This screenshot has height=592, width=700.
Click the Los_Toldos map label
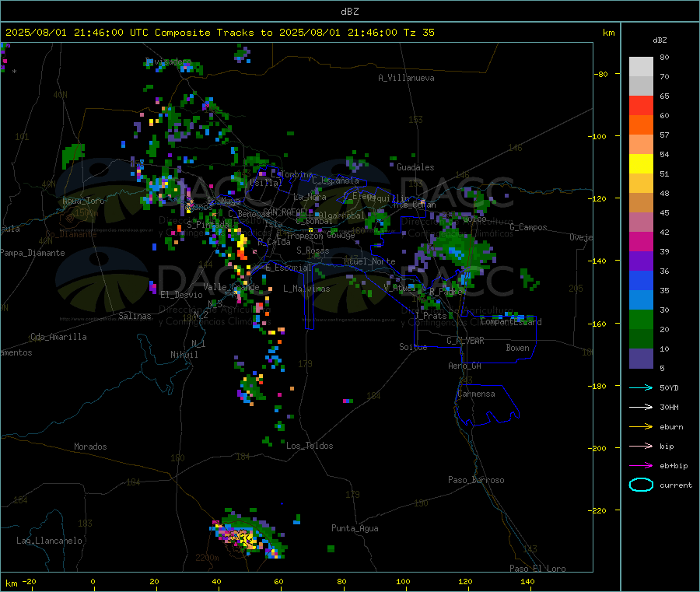310,446
